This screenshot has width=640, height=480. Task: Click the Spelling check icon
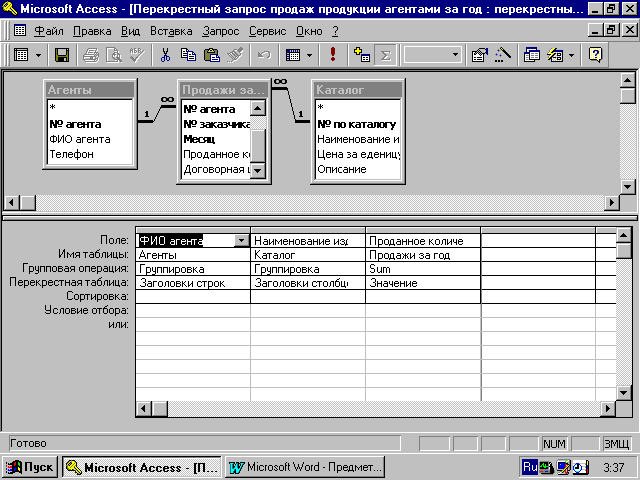click(x=137, y=55)
